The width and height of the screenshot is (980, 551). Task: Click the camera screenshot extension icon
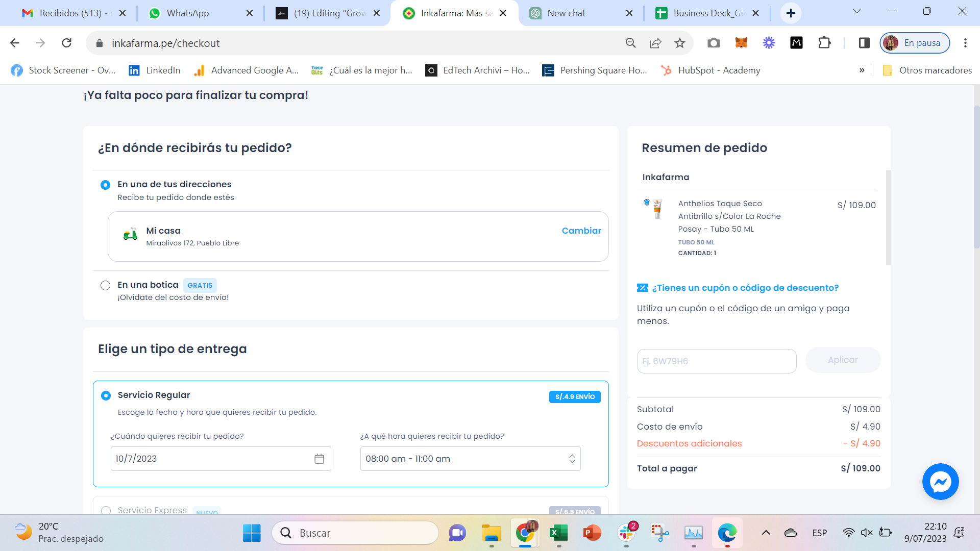(714, 43)
